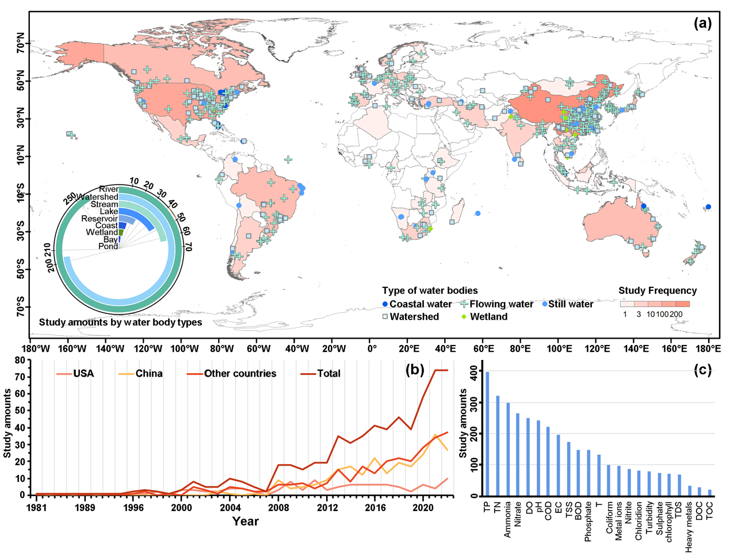Select the Reservoir label in radial chart
The height and width of the screenshot is (560, 730).
(100, 218)
